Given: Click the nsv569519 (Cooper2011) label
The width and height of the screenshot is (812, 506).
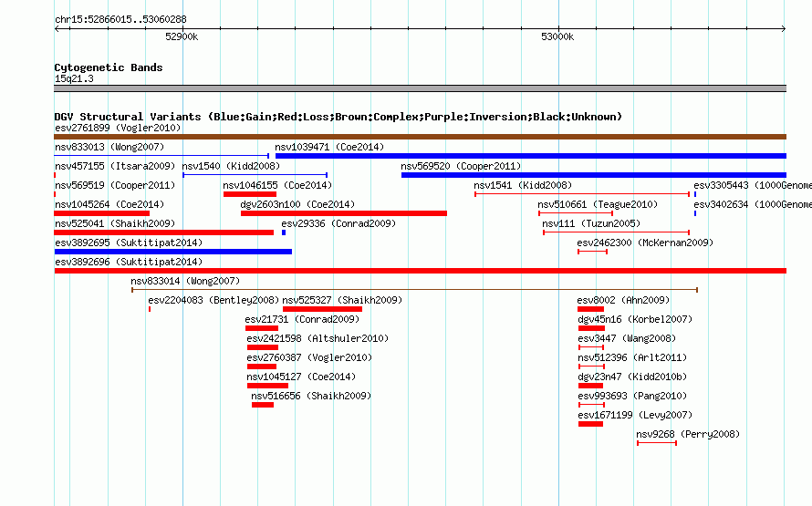Looking at the screenshot, I should point(115,185).
